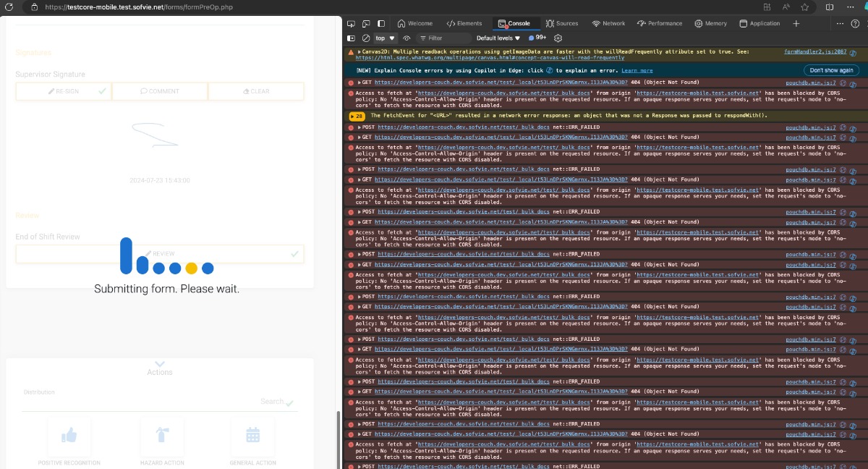Viewport: 868px width, 469px height.
Task: Select the Hazard Action extinguisher icon
Action: [x=162, y=435]
